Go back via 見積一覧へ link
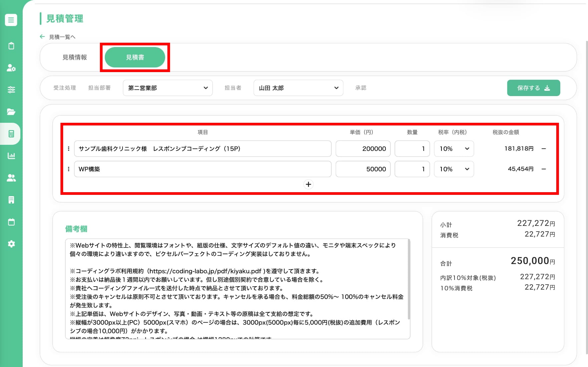588x367 pixels. click(62, 37)
